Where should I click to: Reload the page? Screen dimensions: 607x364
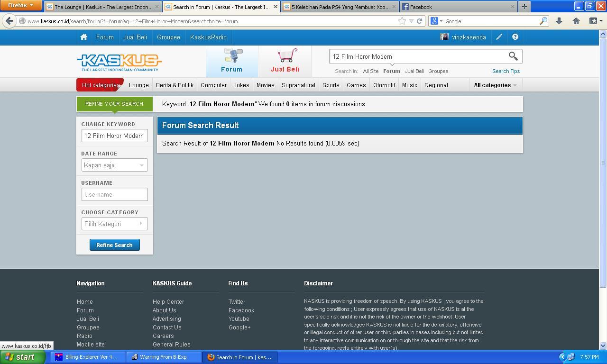(419, 21)
